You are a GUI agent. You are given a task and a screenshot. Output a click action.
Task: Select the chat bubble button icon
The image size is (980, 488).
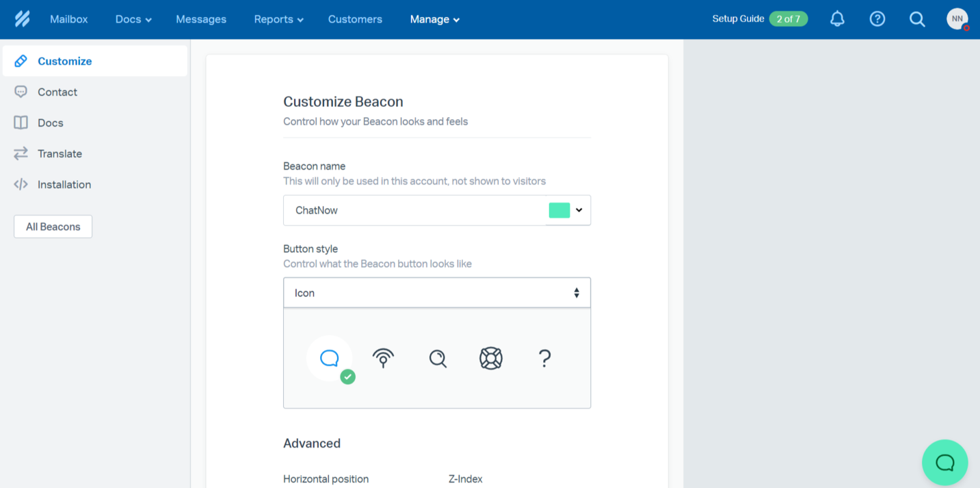point(330,358)
